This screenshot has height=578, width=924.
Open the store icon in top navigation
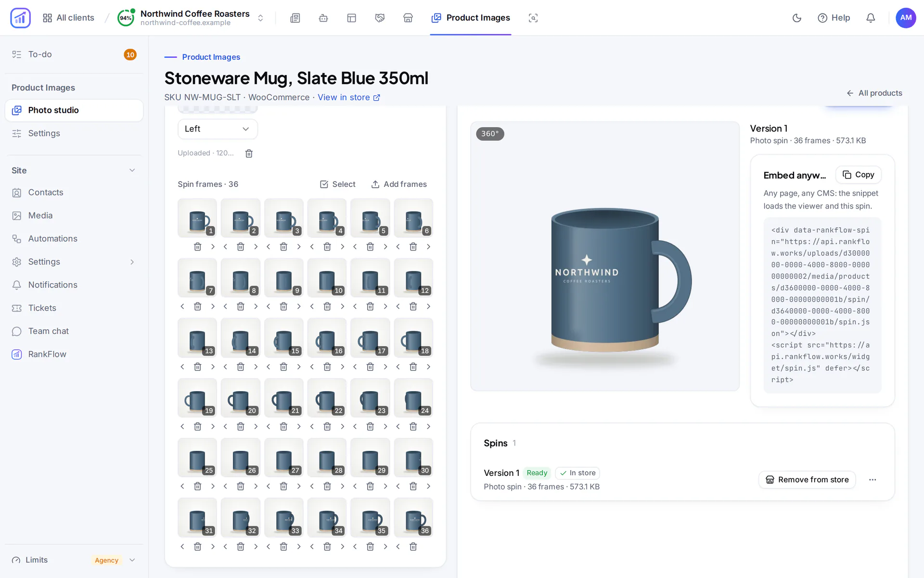coord(408,18)
